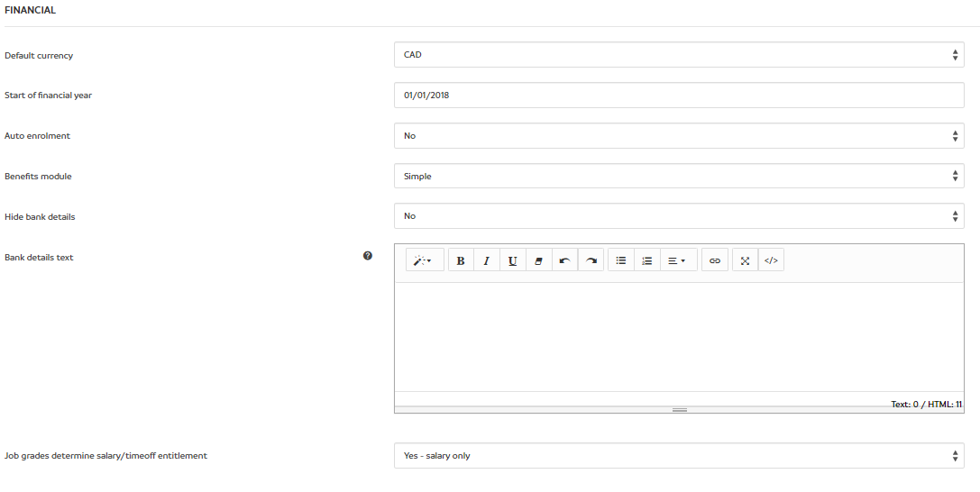Undo the last editor change
The width and height of the screenshot is (980, 492).
(564, 260)
